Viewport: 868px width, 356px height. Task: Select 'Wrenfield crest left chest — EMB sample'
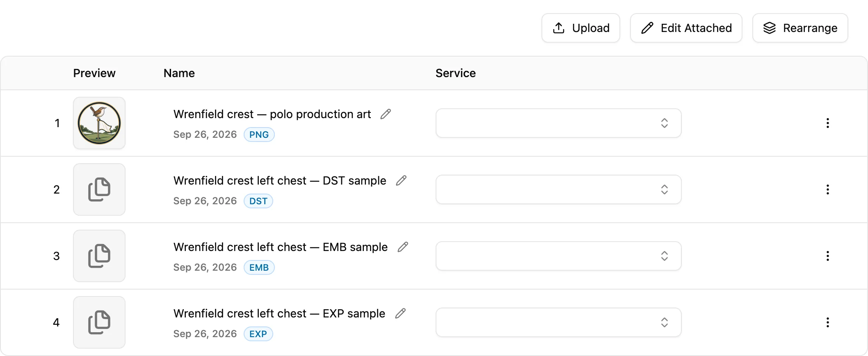[281, 247]
